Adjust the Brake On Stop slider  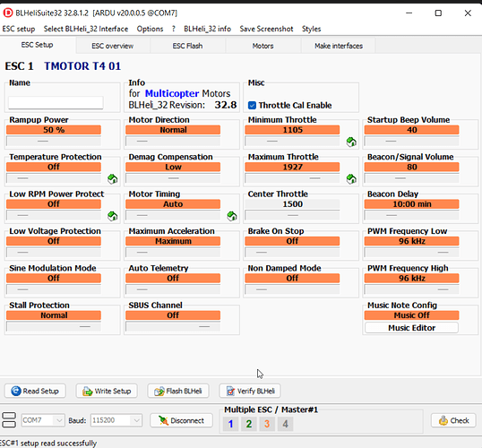click(x=292, y=253)
